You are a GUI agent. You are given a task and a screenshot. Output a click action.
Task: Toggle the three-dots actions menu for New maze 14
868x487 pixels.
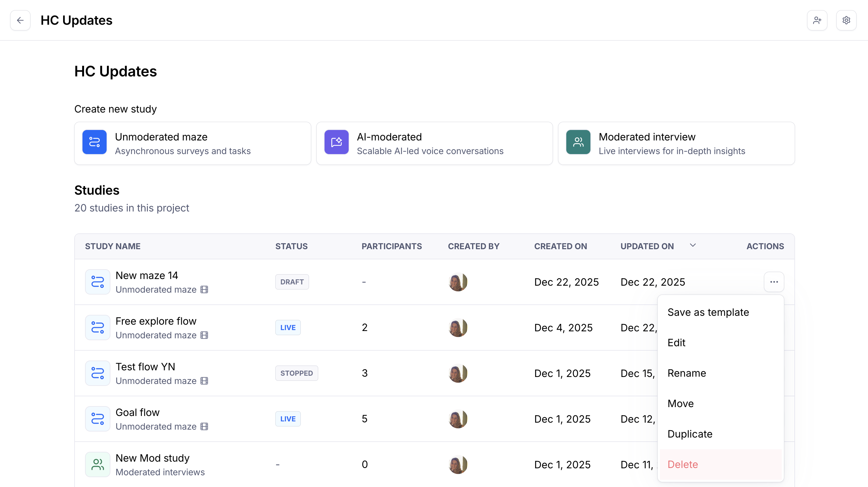pos(774,282)
